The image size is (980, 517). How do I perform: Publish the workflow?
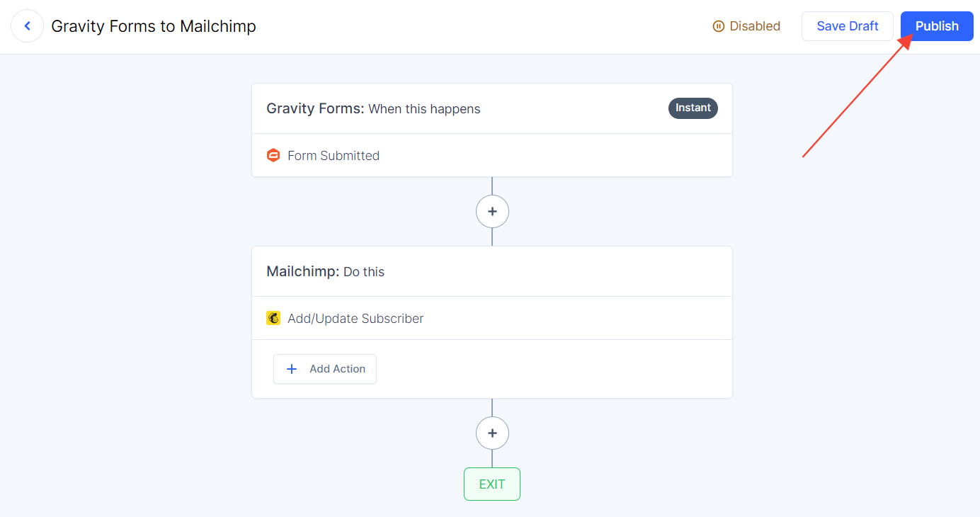click(x=937, y=26)
